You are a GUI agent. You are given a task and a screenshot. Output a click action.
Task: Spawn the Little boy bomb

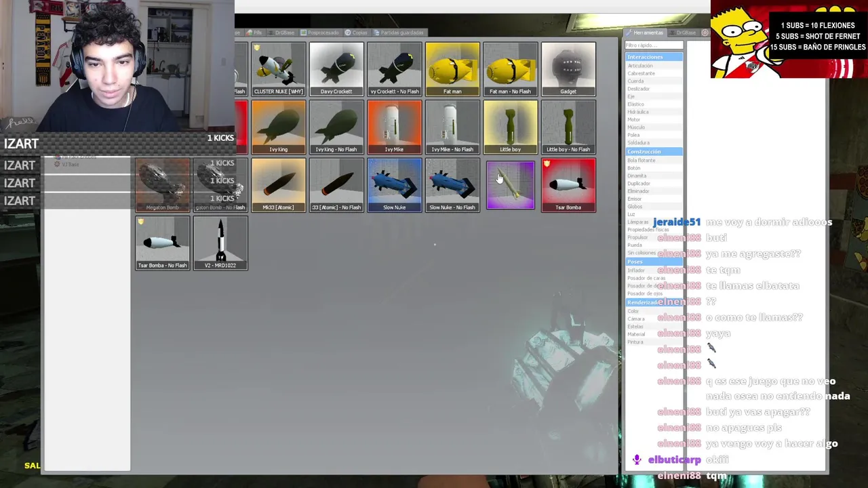point(511,127)
